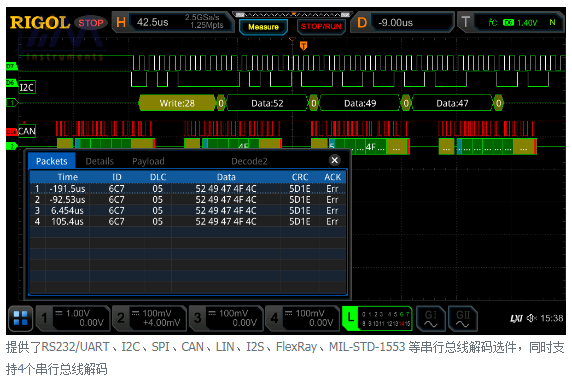Switch to the Payload tab
Screen dimensions: 572x386
(x=148, y=161)
